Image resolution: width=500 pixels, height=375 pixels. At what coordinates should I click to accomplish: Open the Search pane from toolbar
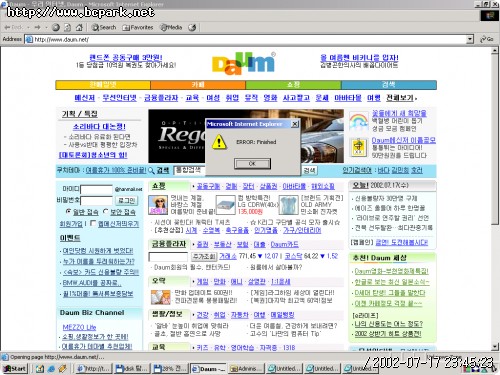104,27
